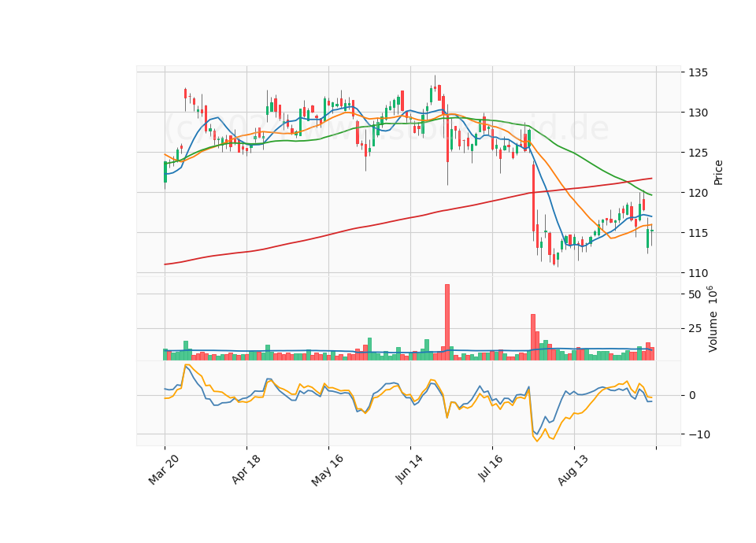
Task: Click the Price axis title
Action: click(x=718, y=172)
